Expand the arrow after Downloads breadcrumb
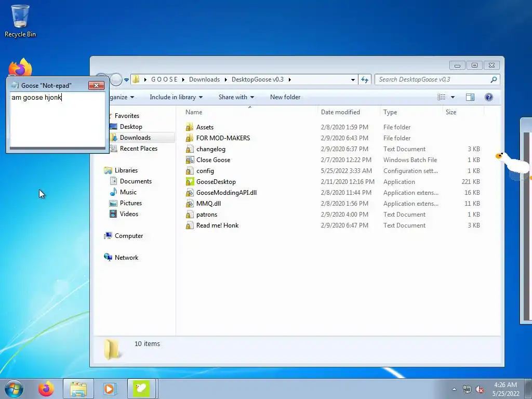Viewport: 532px width, 399px height. click(x=225, y=79)
